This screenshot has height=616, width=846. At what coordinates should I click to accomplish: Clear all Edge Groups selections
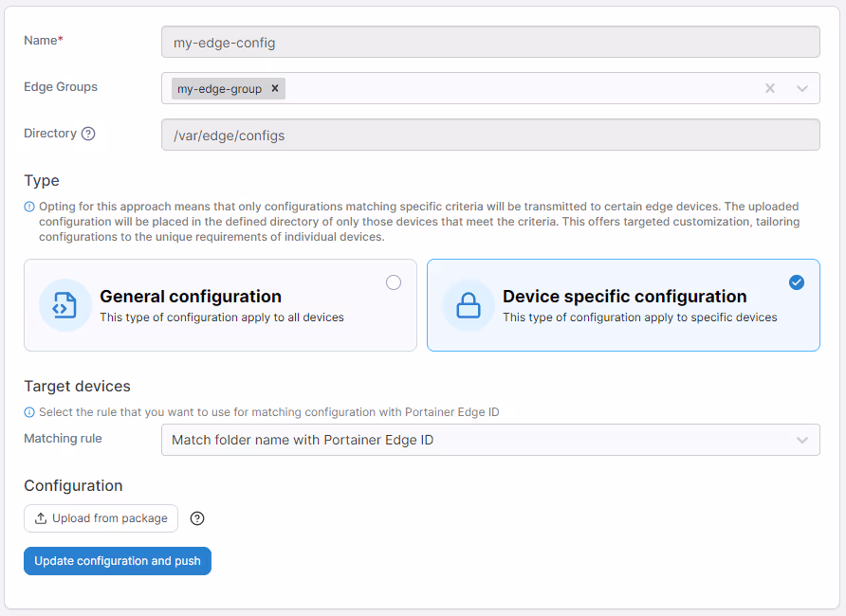click(x=770, y=88)
